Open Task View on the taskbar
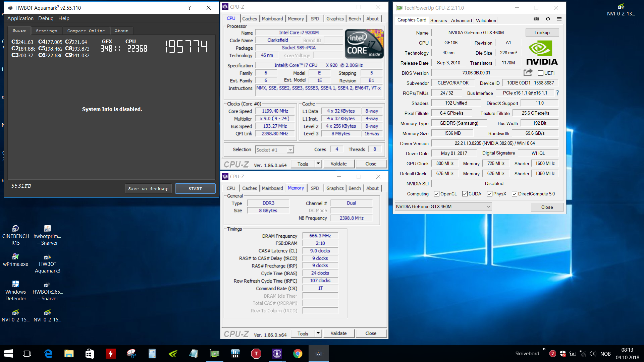 26,354
